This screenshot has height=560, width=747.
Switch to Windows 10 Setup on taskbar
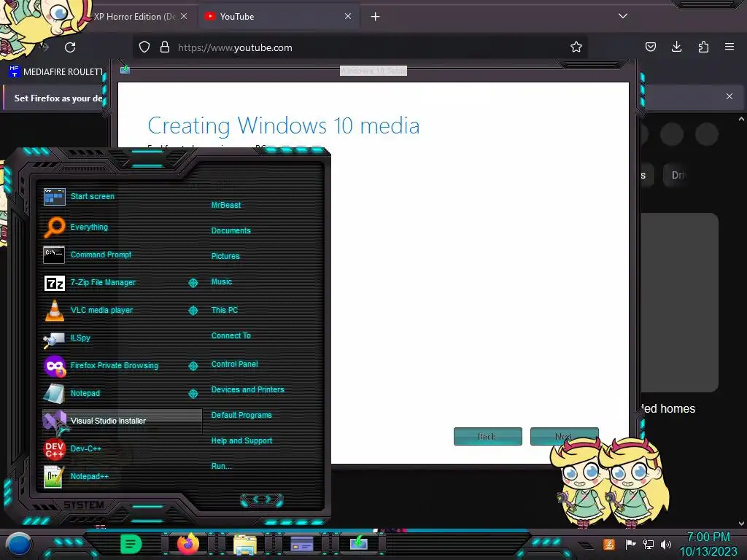pyautogui.click(x=359, y=542)
